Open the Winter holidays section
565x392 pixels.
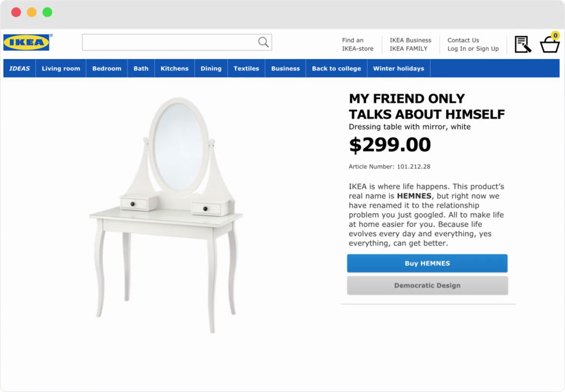click(398, 69)
